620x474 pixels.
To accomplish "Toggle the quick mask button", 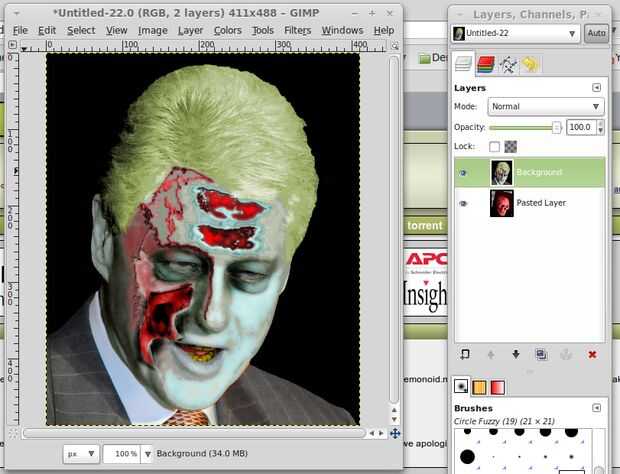I will (x=12, y=434).
